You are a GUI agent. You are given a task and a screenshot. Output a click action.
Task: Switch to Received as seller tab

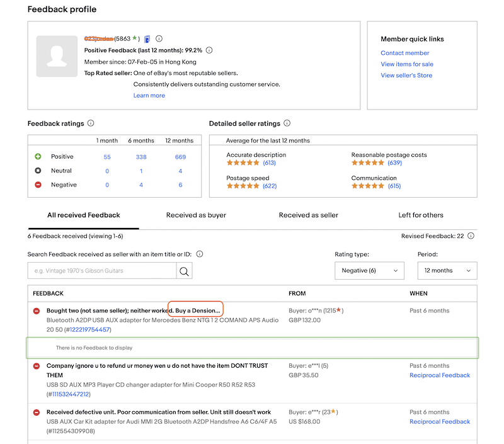pyautogui.click(x=308, y=215)
